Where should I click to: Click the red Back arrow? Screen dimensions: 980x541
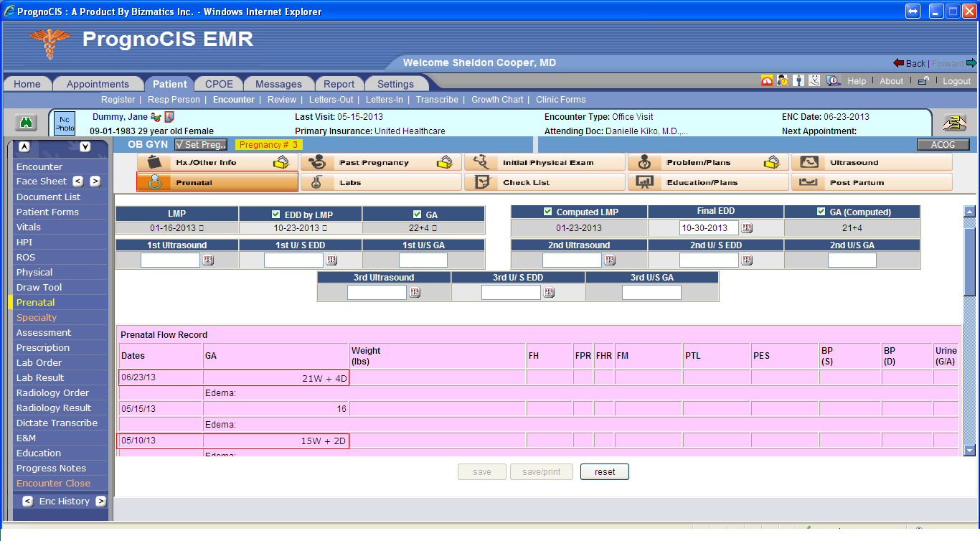[x=898, y=63]
